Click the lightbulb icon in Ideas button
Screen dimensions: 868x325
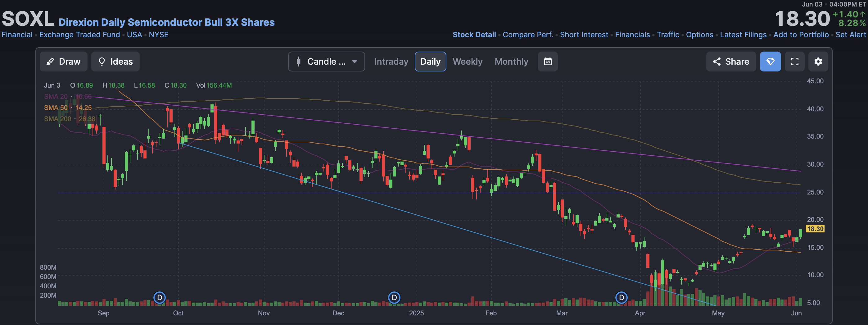(x=102, y=62)
